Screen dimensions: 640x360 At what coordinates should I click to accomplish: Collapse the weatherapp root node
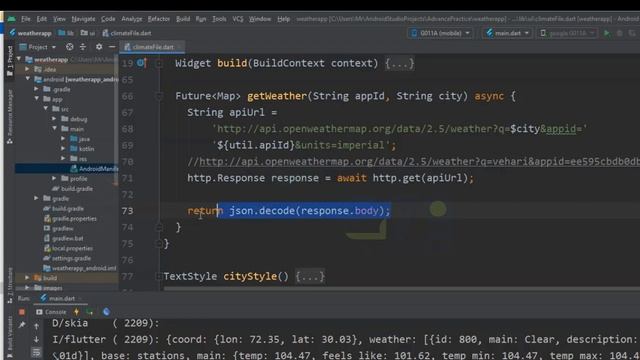coord(19,60)
